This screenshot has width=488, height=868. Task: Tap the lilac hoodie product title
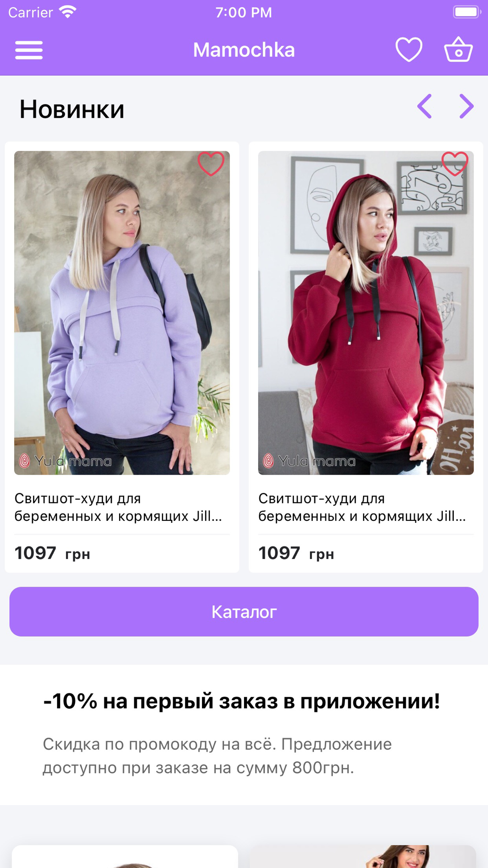118,507
